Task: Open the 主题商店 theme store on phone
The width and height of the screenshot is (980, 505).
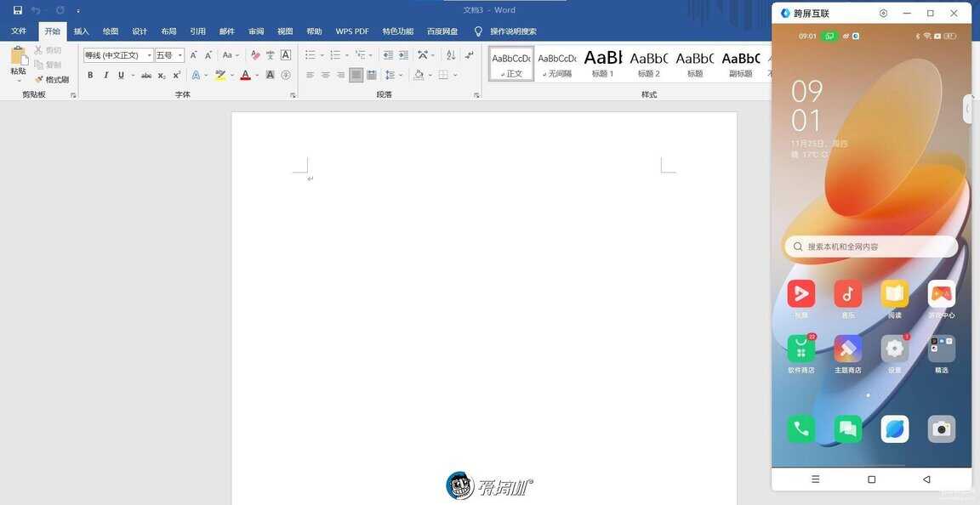Action: 847,349
